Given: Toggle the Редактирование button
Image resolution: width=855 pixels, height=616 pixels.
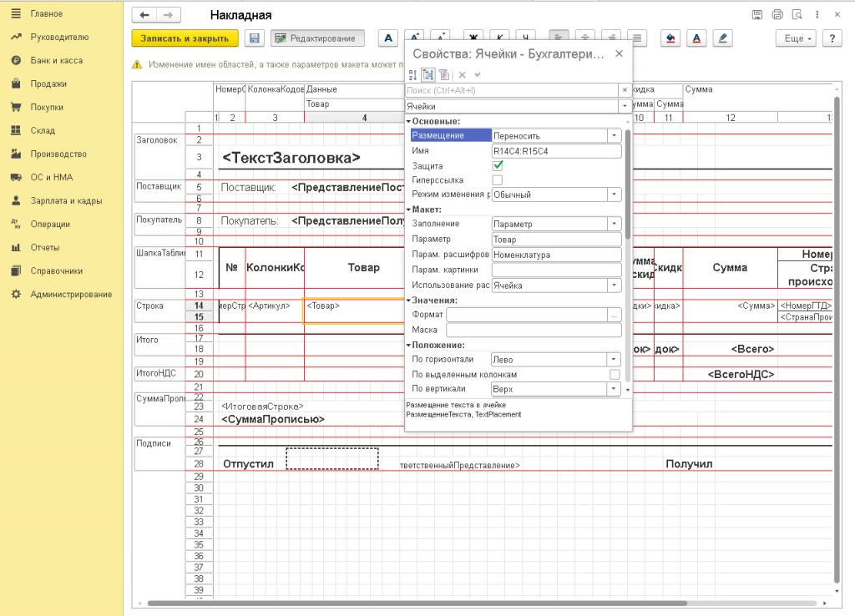Looking at the screenshot, I should [318, 38].
